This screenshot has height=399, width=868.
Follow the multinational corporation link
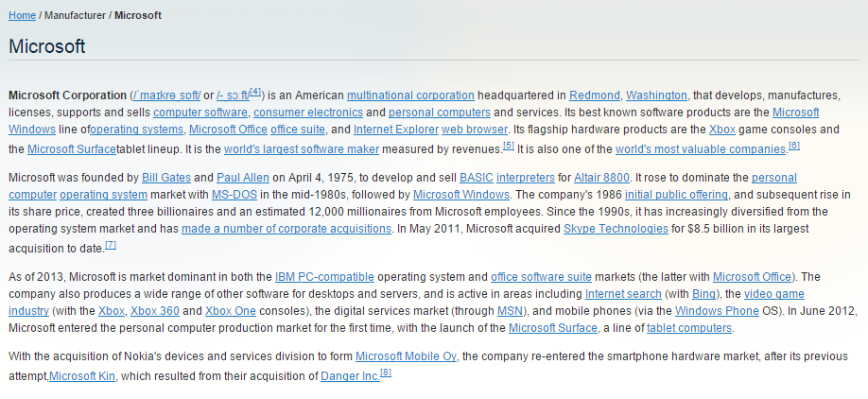(x=410, y=95)
